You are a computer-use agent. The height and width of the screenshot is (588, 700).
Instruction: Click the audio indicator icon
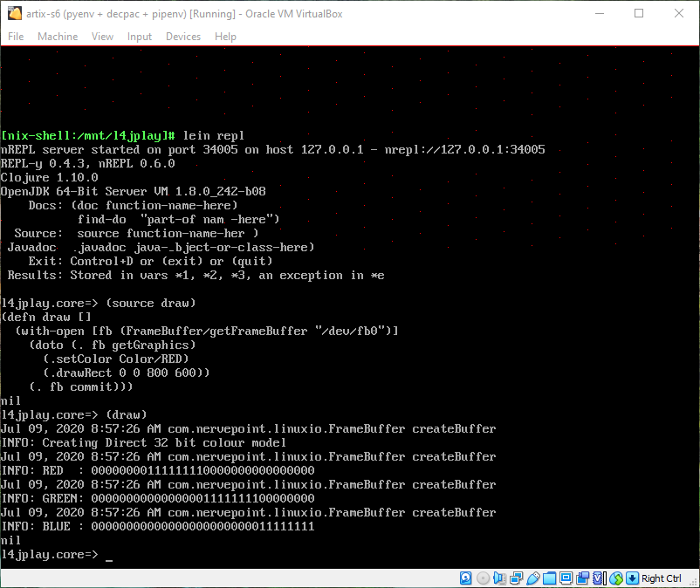[x=499, y=578]
